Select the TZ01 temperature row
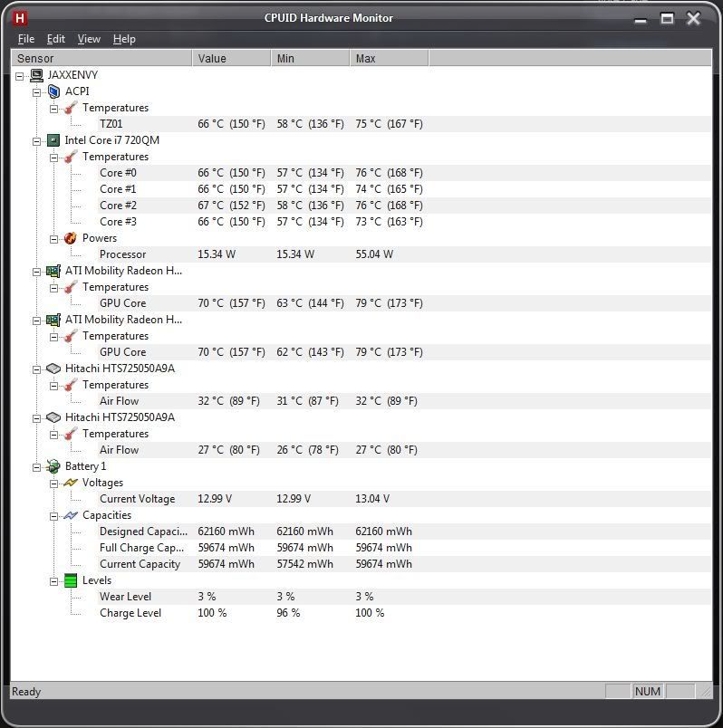Image resolution: width=723 pixels, height=728 pixels. click(x=404, y=124)
